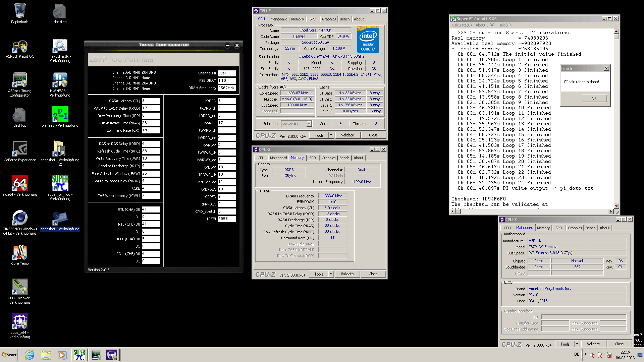Show hidden tray icons arrow

click(x=585, y=355)
